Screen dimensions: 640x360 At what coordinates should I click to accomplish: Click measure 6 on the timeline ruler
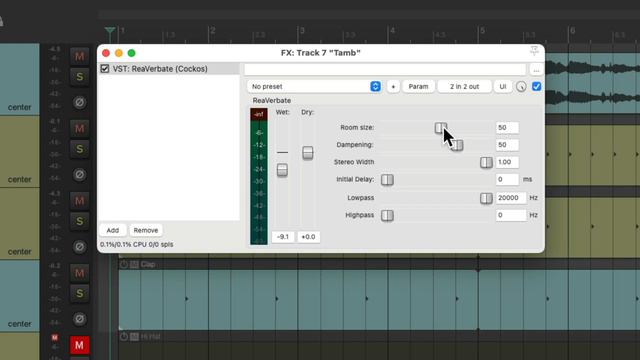click(572, 31)
